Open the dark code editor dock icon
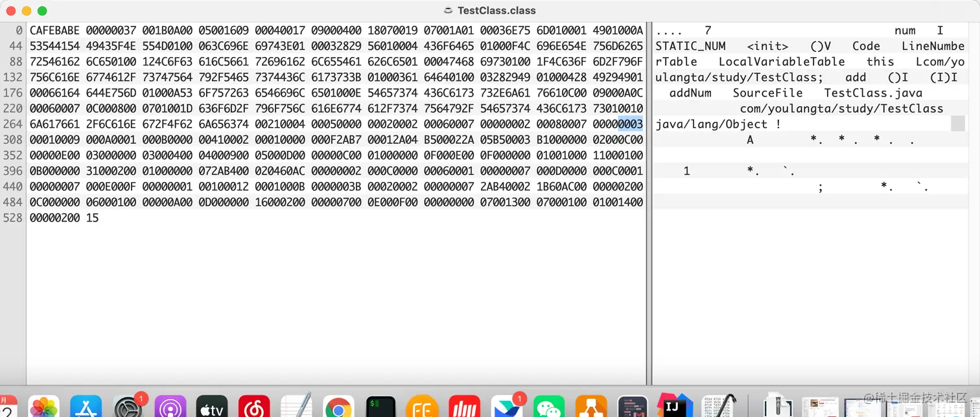980x417 pixels. click(x=633, y=407)
